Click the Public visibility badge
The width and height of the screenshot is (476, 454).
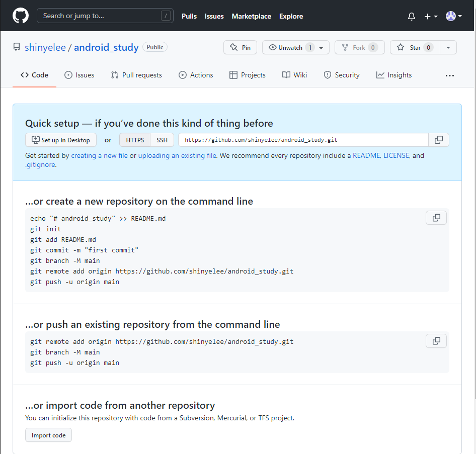(x=155, y=47)
